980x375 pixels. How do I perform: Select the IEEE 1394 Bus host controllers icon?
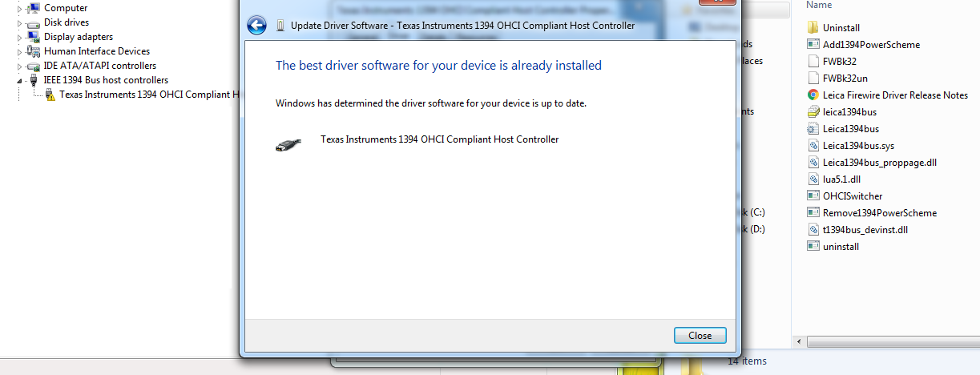pos(33,80)
